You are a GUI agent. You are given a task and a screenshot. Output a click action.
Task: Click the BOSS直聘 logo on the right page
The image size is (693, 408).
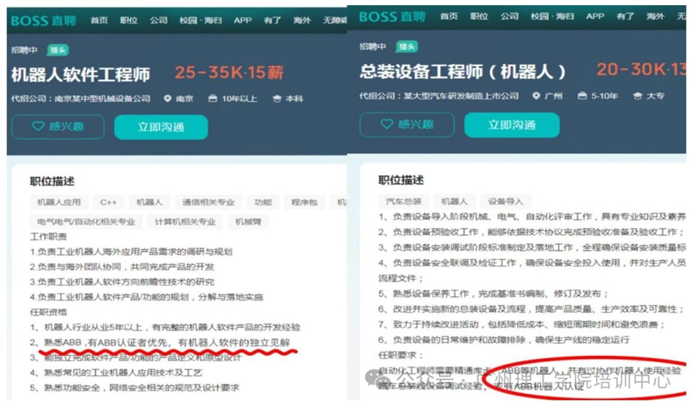click(390, 17)
